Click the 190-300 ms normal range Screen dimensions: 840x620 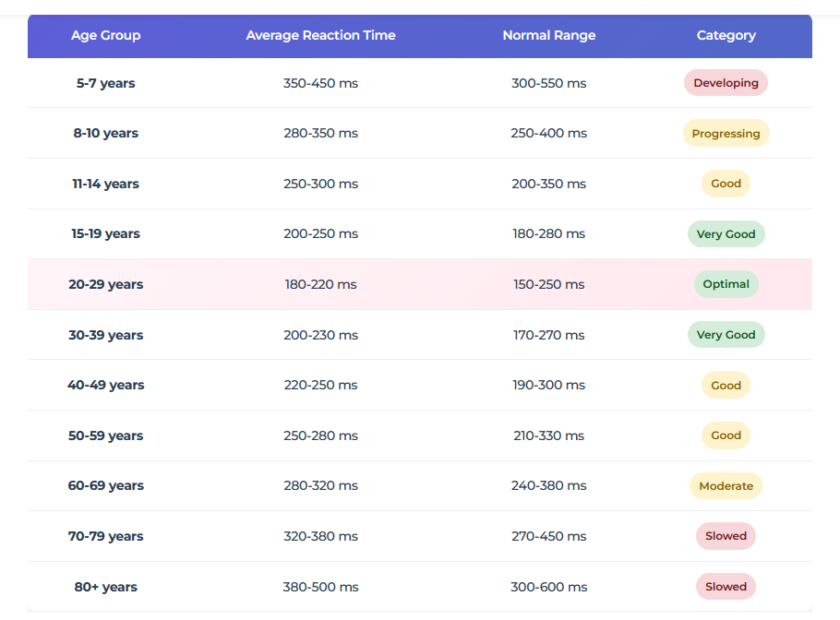pos(548,385)
